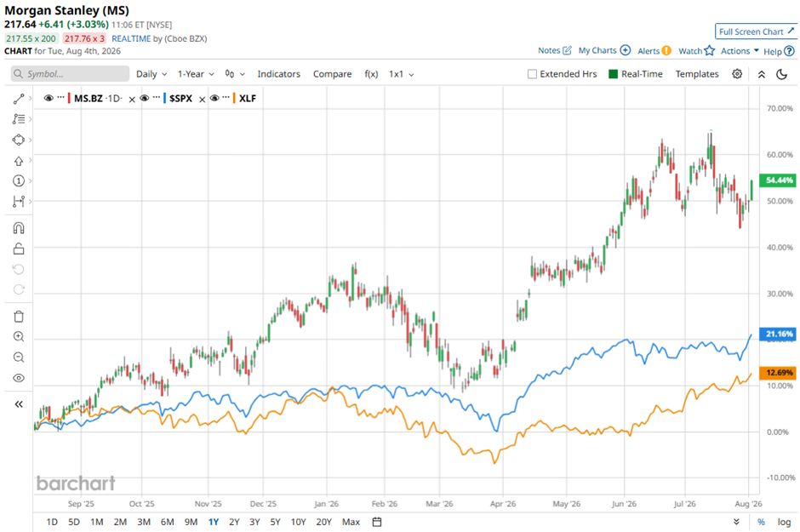Remove the $SPX comparison
This screenshot has height=532, width=800.
pyautogui.click(x=202, y=100)
